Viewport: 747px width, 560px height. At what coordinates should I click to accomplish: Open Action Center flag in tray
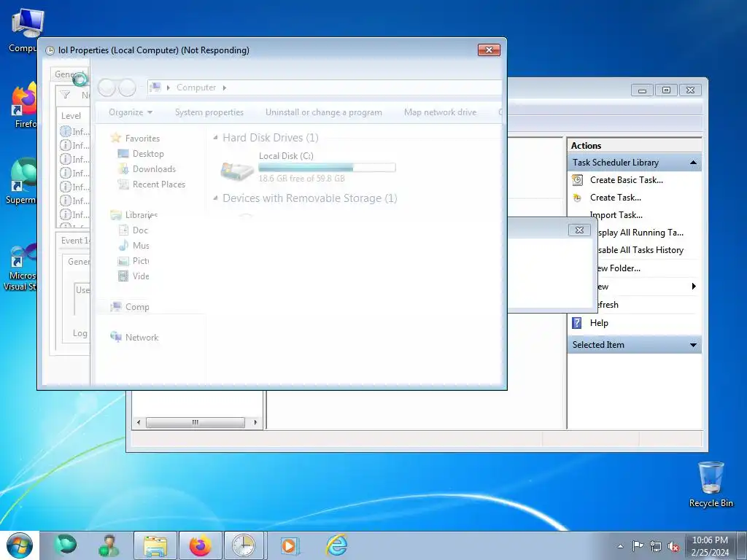[x=638, y=546]
